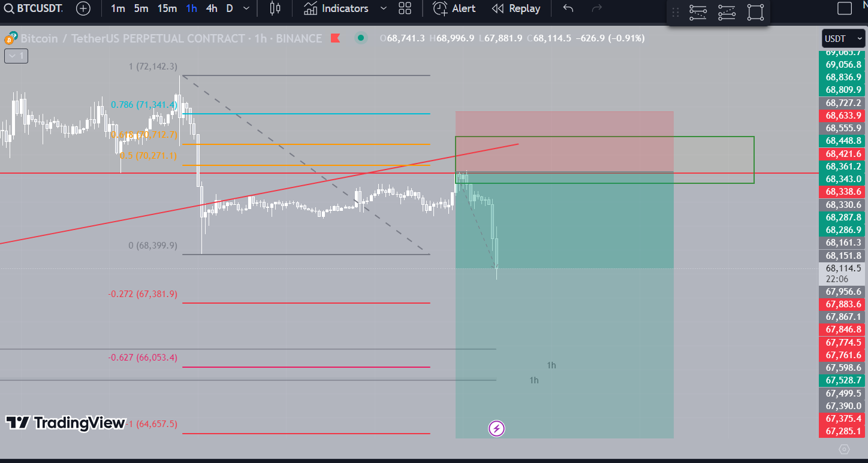The height and width of the screenshot is (463, 868).
Task: Start bar Replay mode
Action: 516,8
